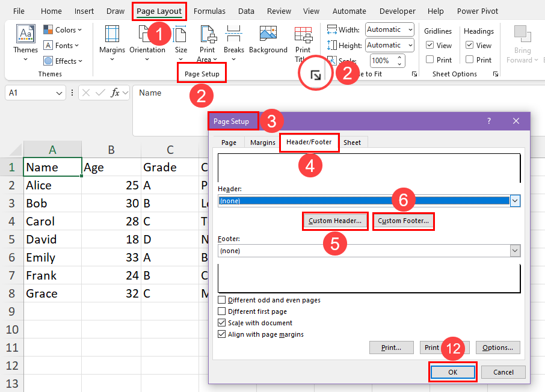Confirm the formula bar entry
Screen dimensions: 545x392
(x=100, y=93)
